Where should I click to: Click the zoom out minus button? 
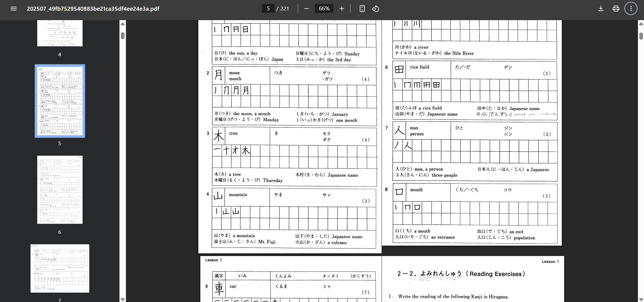(306, 9)
